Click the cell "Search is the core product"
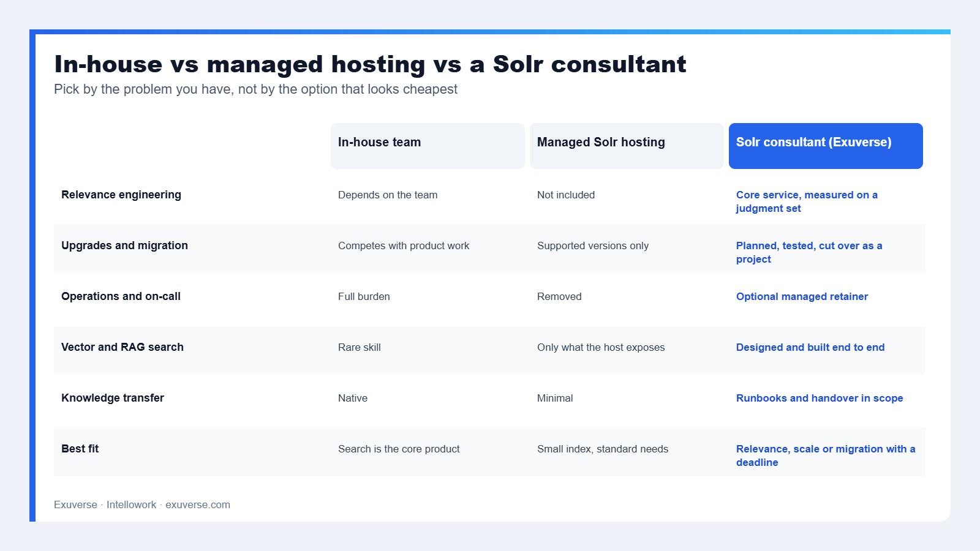This screenshot has width=980, height=551. (399, 449)
